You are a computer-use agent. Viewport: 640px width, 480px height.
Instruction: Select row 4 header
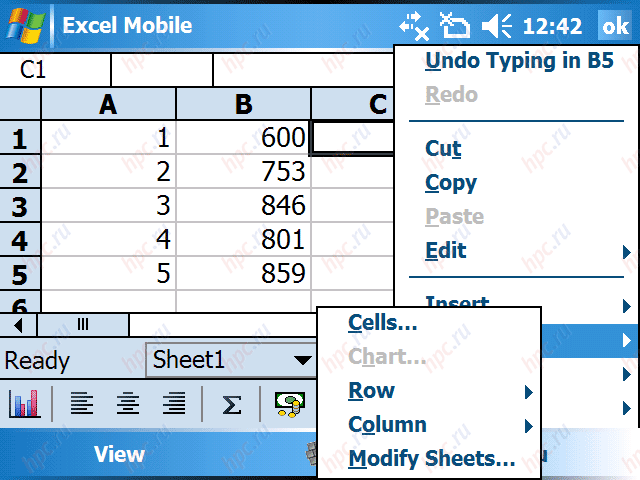point(20,240)
